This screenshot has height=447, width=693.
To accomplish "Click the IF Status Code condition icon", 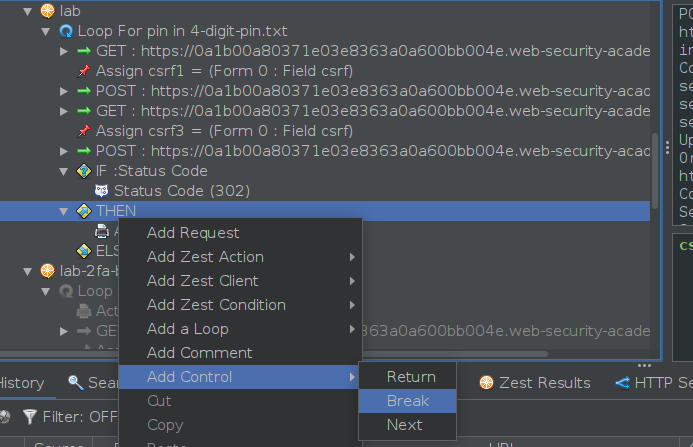I will click(85, 171).
